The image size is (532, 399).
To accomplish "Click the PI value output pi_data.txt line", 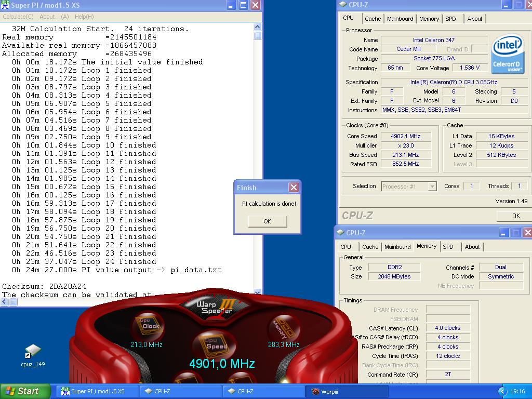I will (116, 270).
